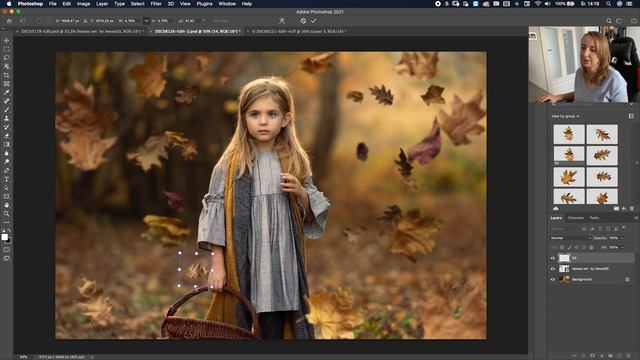
Task: Switch to third document tab Layer 5
Action: pos(298,31)
